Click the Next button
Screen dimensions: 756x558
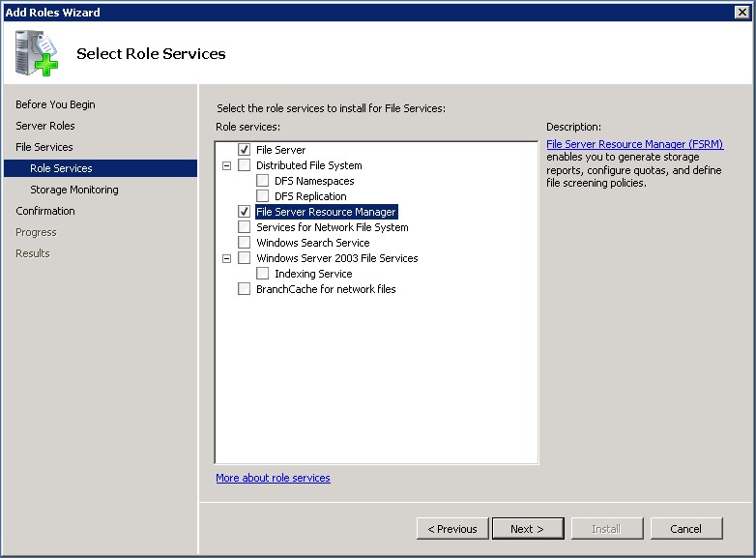(x=527, y=529)
